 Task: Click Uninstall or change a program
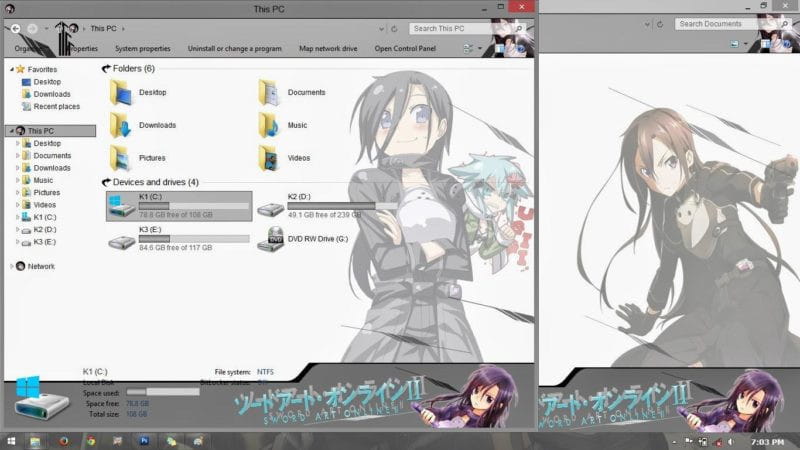pos(235,48)
